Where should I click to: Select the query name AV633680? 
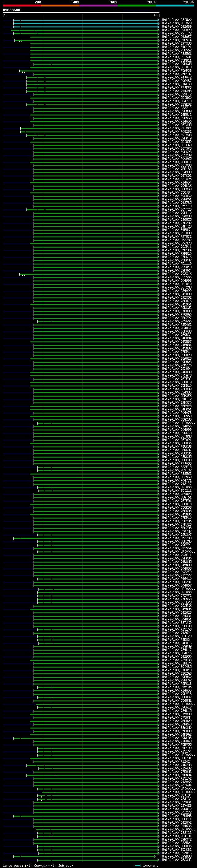point(11,10)
